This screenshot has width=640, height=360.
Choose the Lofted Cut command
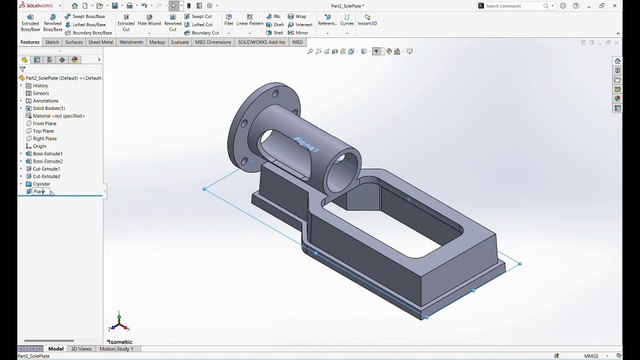(198, 24)
